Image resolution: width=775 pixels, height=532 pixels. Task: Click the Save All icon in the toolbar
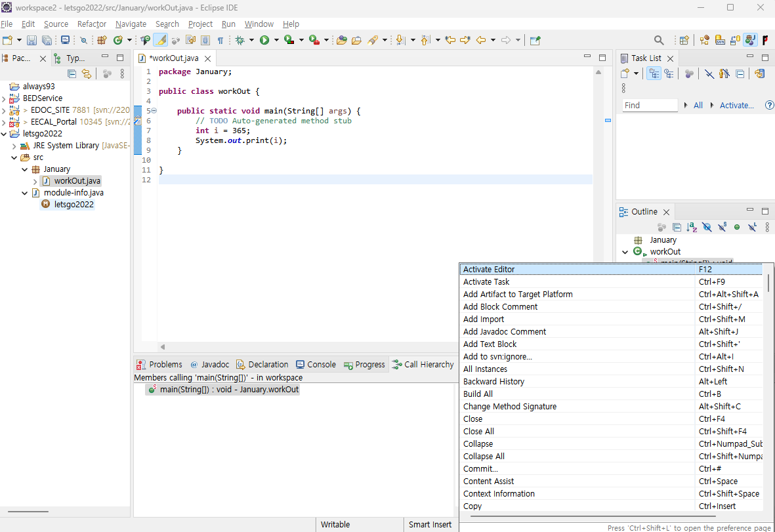47,41
